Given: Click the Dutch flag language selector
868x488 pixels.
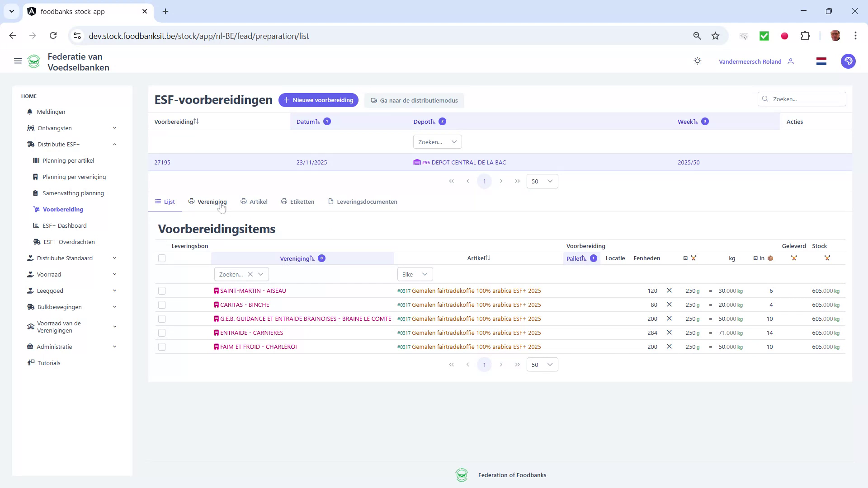Looking at the screenshot, I should click(x=821, y=61).
